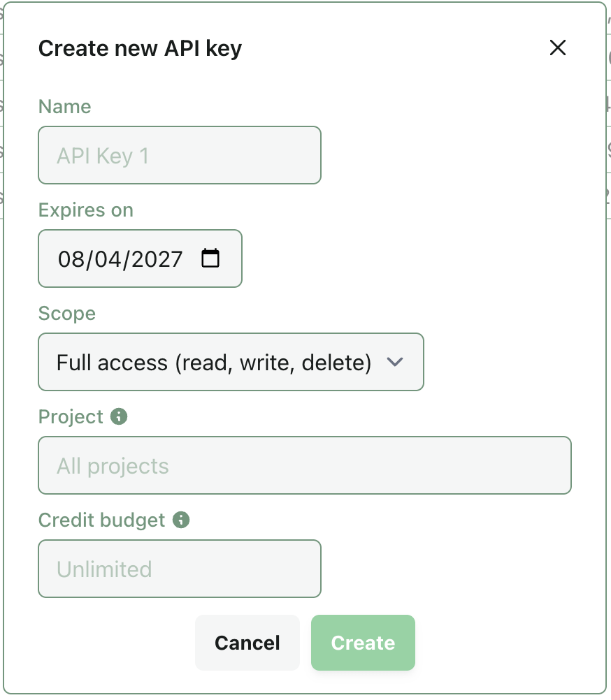The height and width of the screenshot is (700, 611).
Task: Click the Scope label text
Action: [67, 314]
